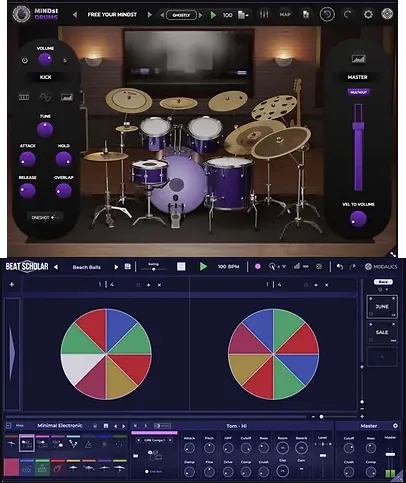Toggle the Bars mode pill
Screen dimensions: 406x483
click(x=383, y=282)
